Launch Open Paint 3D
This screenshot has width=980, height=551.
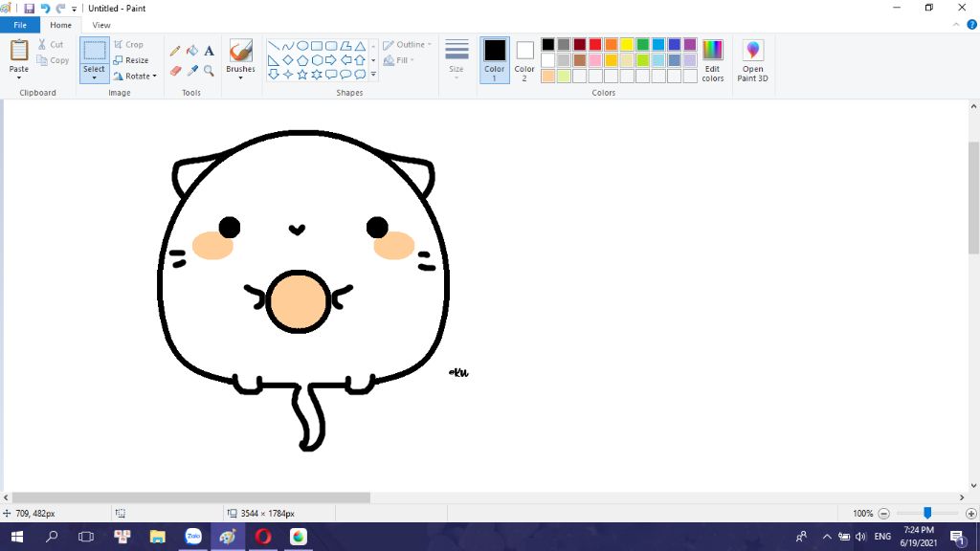pyautogui.click(x=752, y=60)
